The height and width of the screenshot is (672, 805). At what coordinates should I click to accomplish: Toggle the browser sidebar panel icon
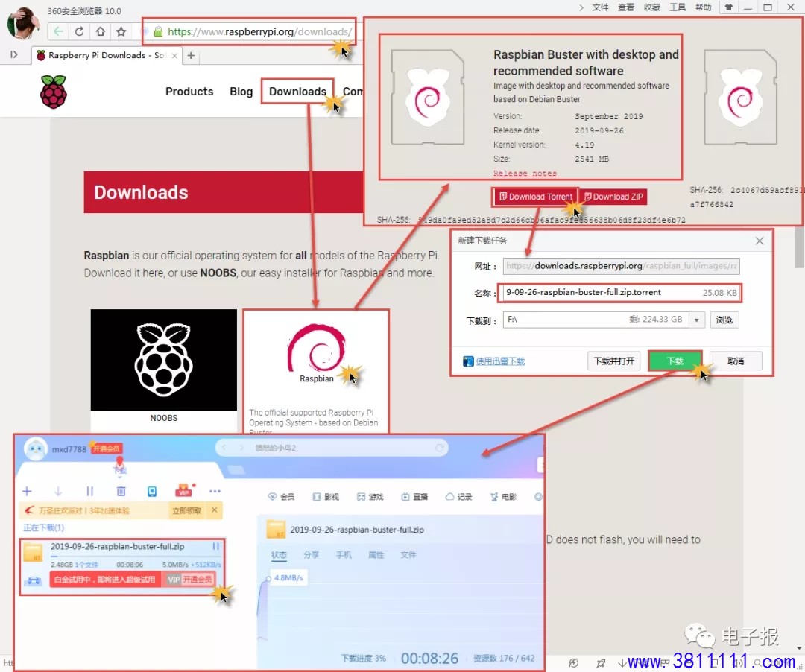pos(14,55)
